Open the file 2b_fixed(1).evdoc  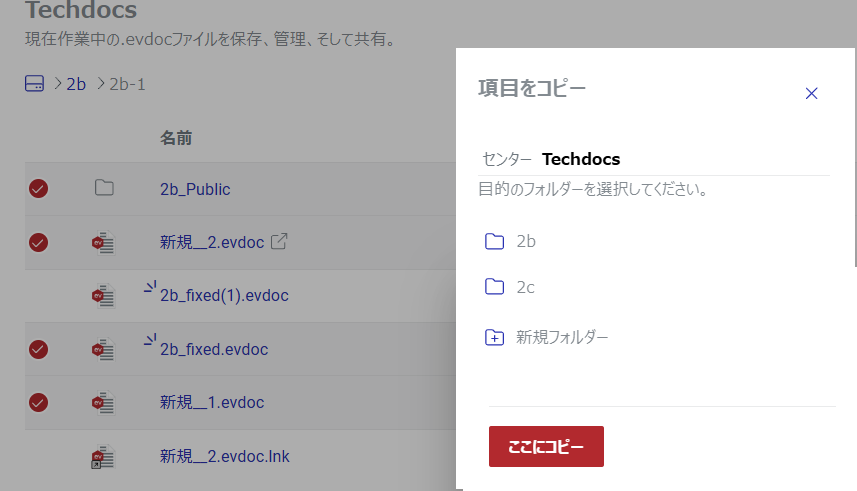pos(224,295)
